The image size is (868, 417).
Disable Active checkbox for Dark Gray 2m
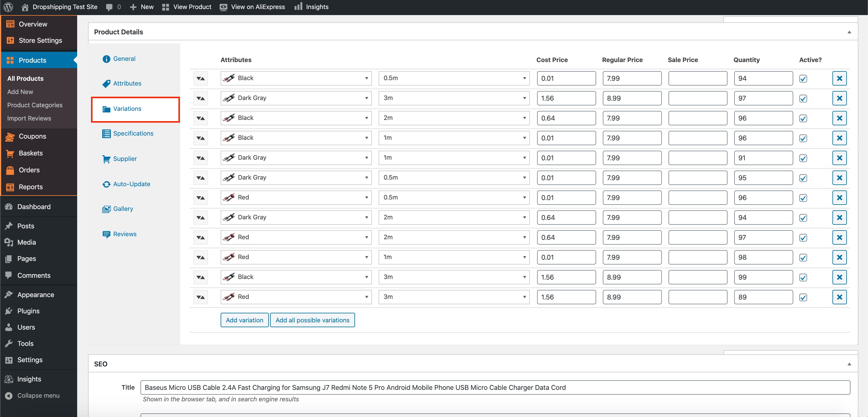tap(803, 218)
